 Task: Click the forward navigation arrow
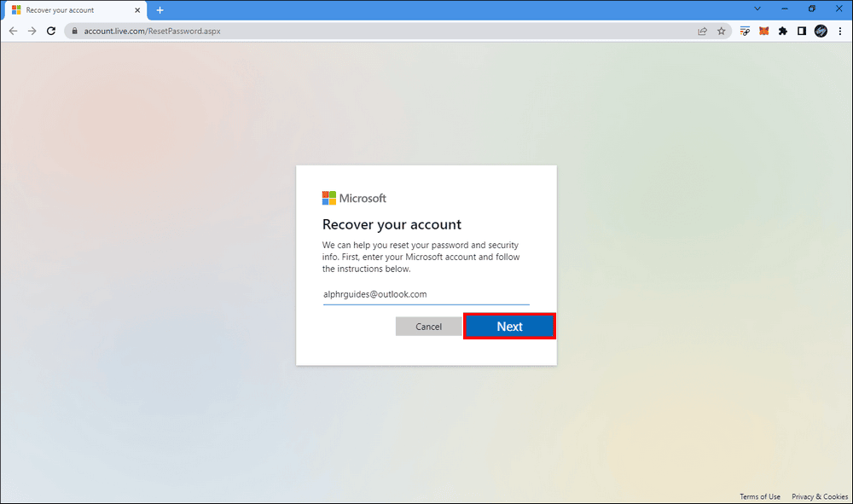pyautogui.click(x=32, y=31)
